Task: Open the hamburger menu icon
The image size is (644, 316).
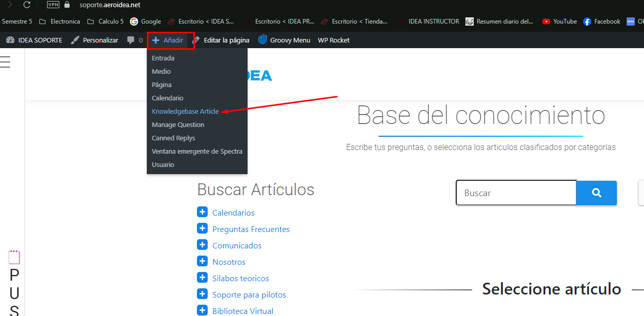Action: 5,61
